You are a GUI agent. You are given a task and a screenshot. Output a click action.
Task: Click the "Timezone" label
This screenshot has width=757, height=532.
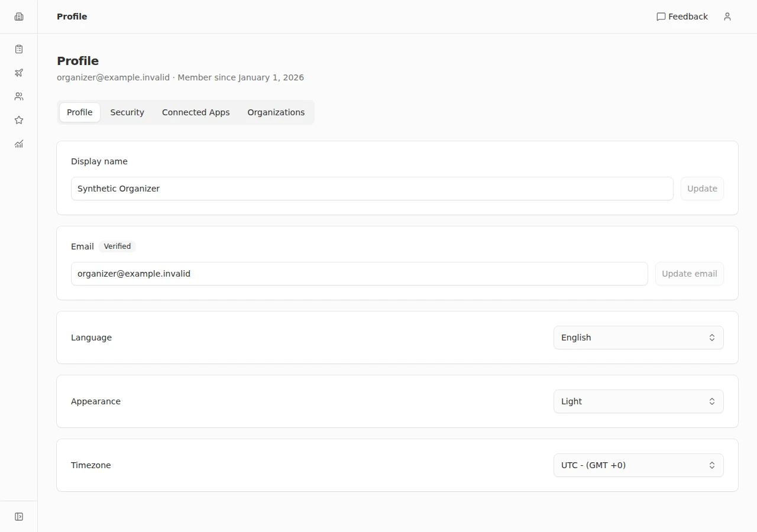click(91, 465)
